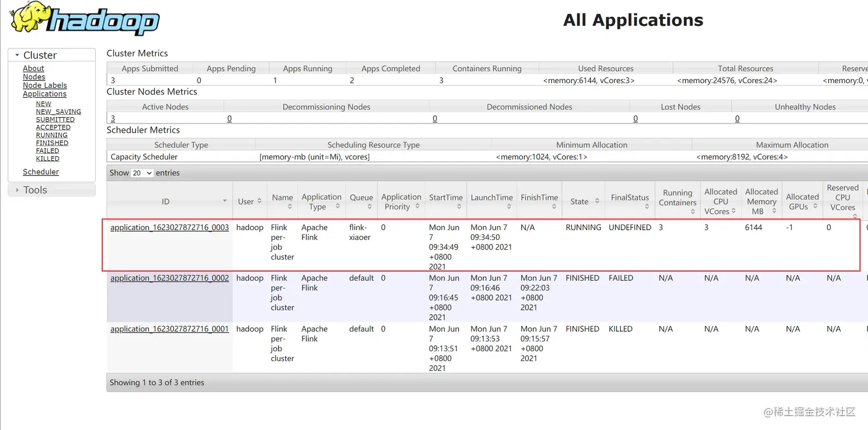
Task: Click the Apps Running header
Action: 308,68
